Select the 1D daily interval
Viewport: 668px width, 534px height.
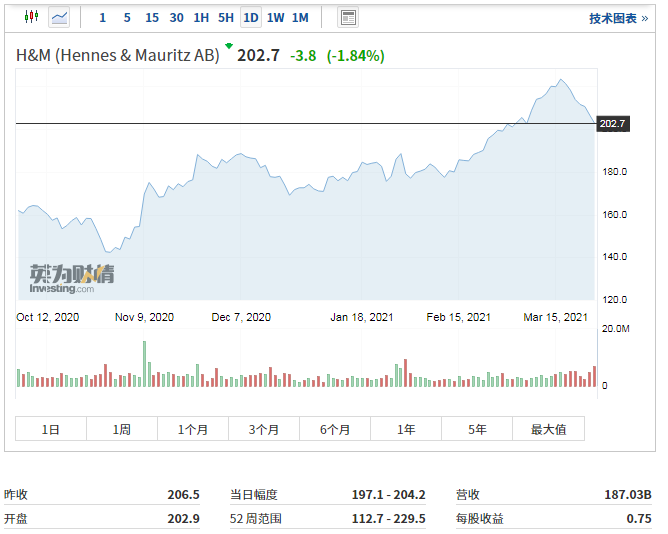click(x=250, y=17)
